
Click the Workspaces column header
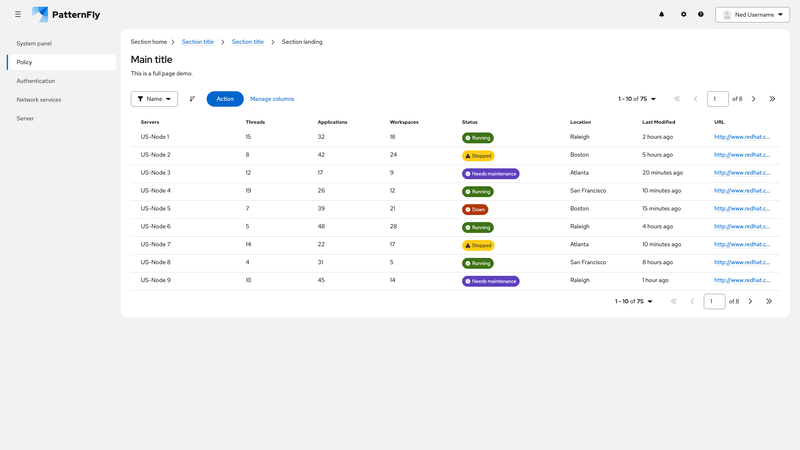pos(404,122)
